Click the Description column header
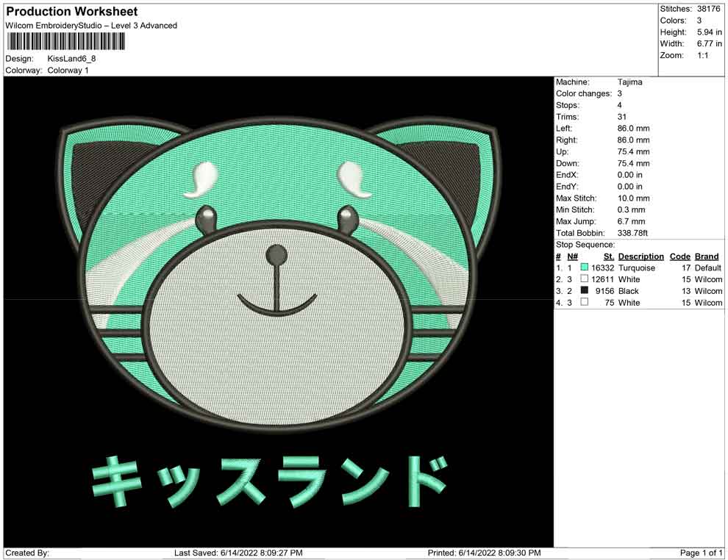 pyautogui.click(x=640, y=256)
